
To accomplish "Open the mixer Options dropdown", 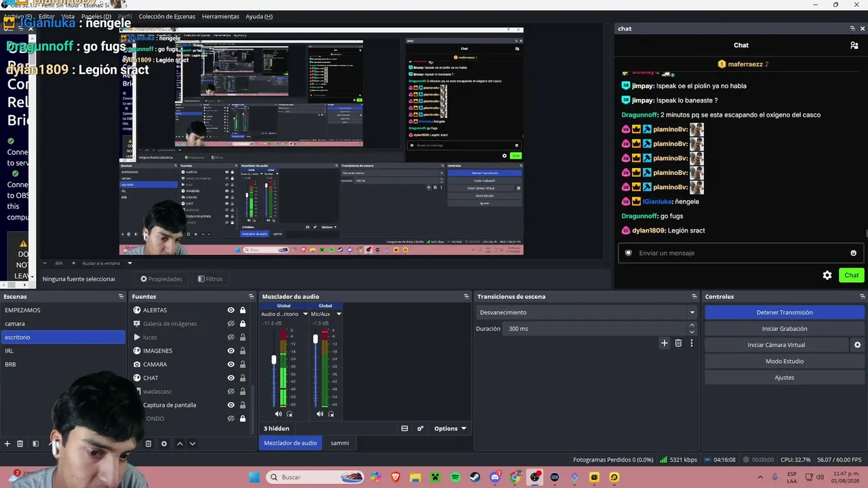I will pos(450,428).
